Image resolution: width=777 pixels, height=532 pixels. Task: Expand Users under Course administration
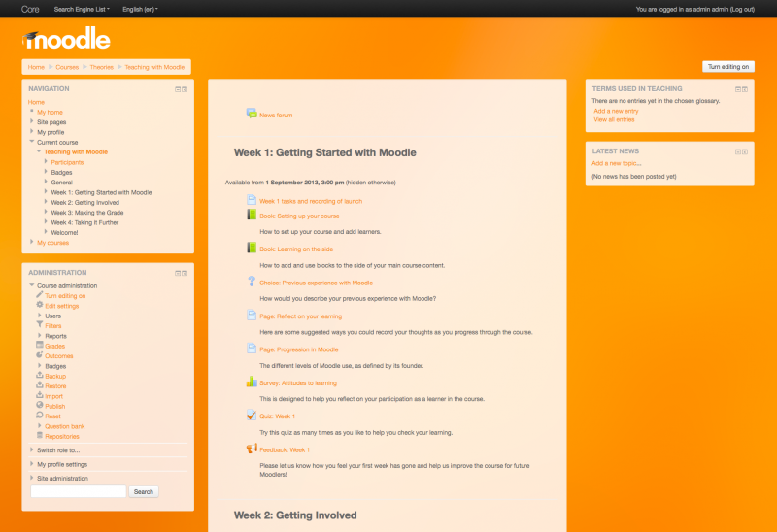pos(40,316)
